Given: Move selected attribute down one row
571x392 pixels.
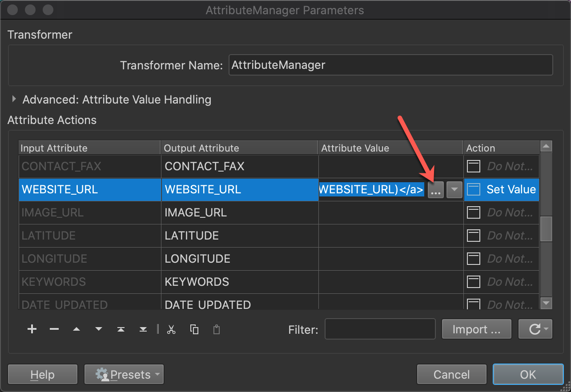Looking at the screenshot, I should point(99,329).
